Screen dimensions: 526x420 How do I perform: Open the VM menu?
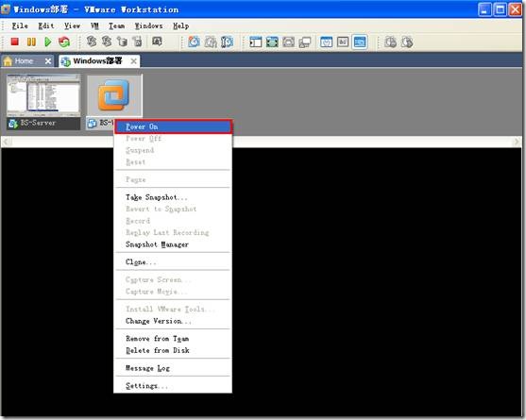tap(94, 25)
